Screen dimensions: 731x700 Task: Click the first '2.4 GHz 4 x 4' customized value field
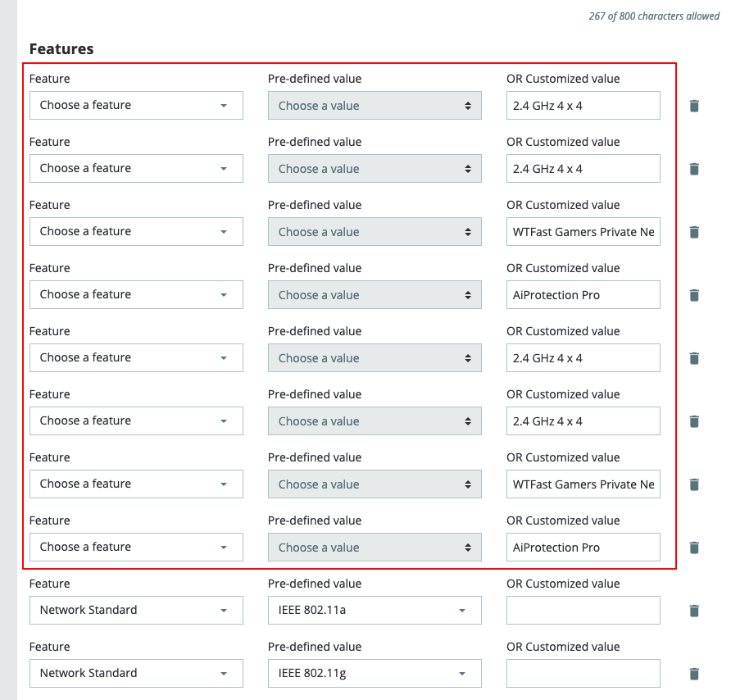click(x=583, y=106)
